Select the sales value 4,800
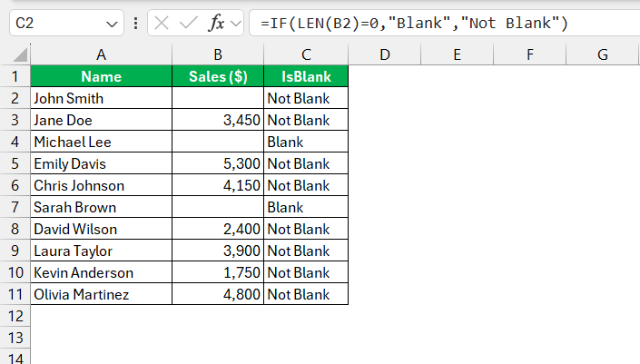The image size is (640, 364). point(218,294)
